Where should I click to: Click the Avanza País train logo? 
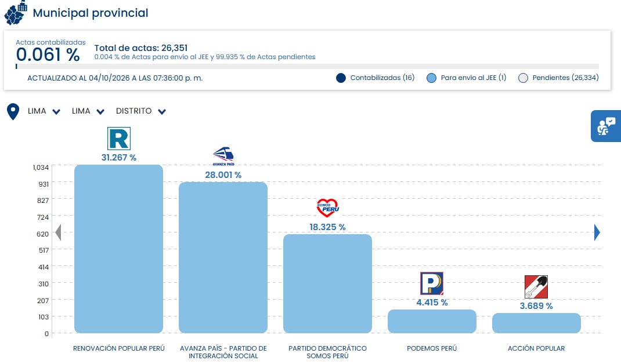coord(223,156)
